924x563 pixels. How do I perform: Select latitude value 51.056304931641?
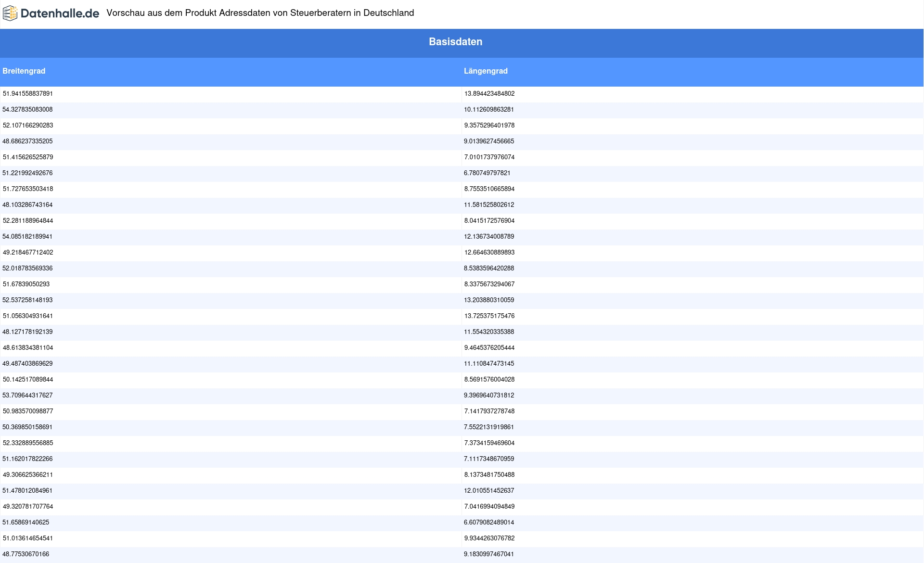(x=28, y=316)
